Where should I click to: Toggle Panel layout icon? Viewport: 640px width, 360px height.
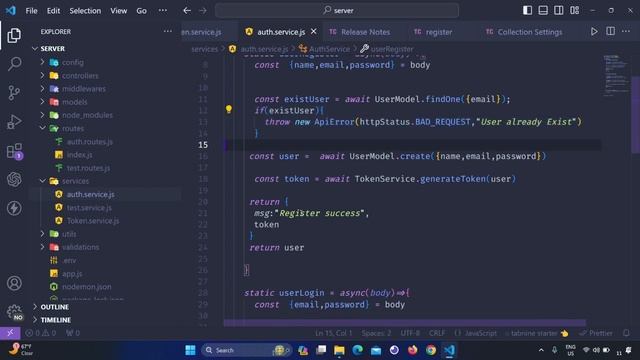(x=543, y=10)
